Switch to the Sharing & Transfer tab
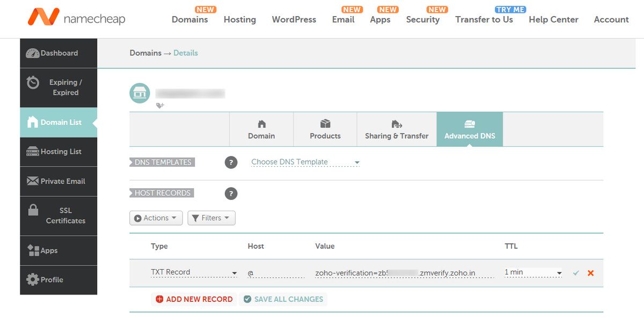The height and width of the screenshot is (335, 644). click(x=396, y=129)
